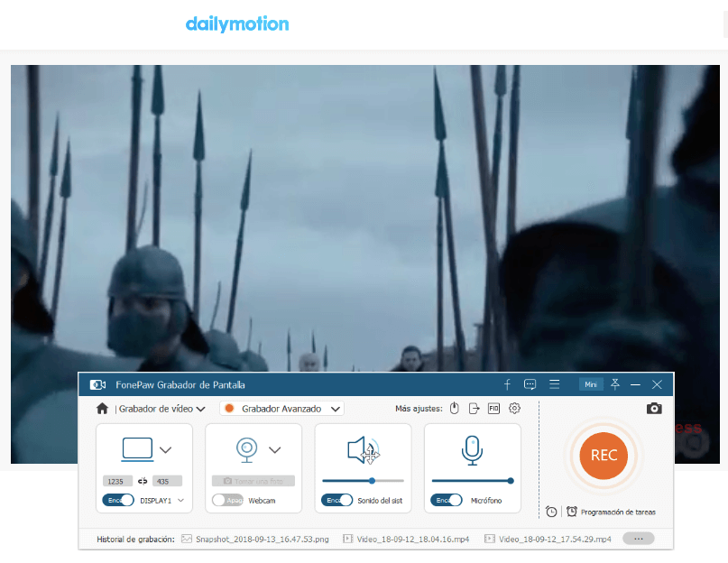Open mouse settings icon next to Más ajustes

tap(455, 409)
